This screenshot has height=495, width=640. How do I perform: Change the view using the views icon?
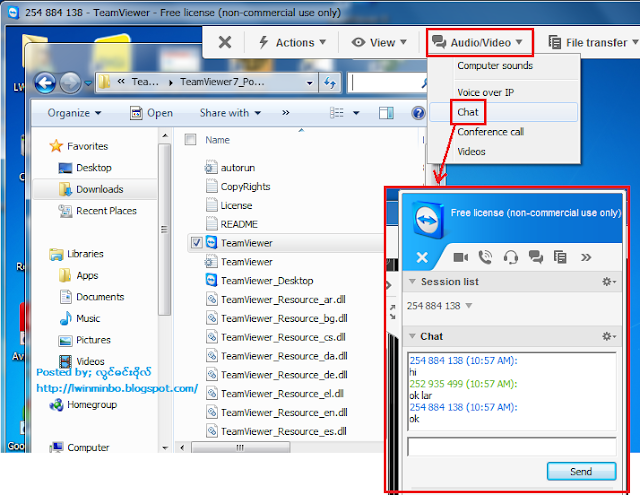point(337,113)
